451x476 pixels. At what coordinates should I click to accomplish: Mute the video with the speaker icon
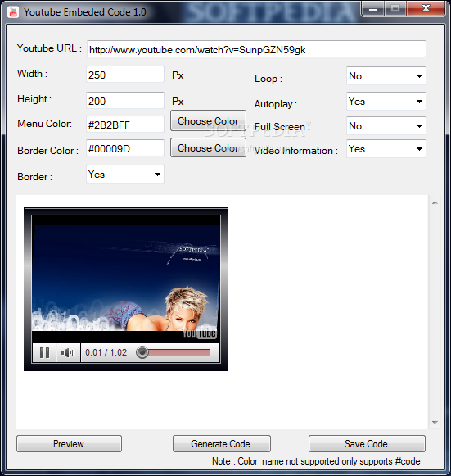[68, 353]
